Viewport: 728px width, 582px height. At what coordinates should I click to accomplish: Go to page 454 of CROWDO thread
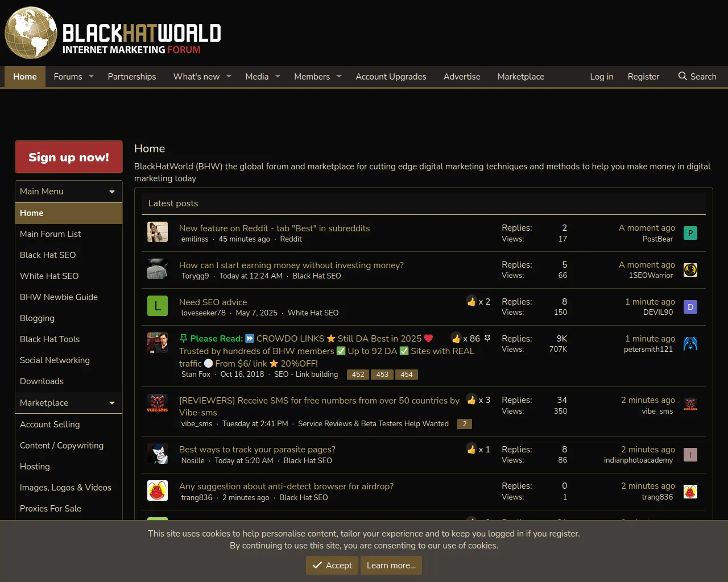pyautogui.click(x=407, y=375)
